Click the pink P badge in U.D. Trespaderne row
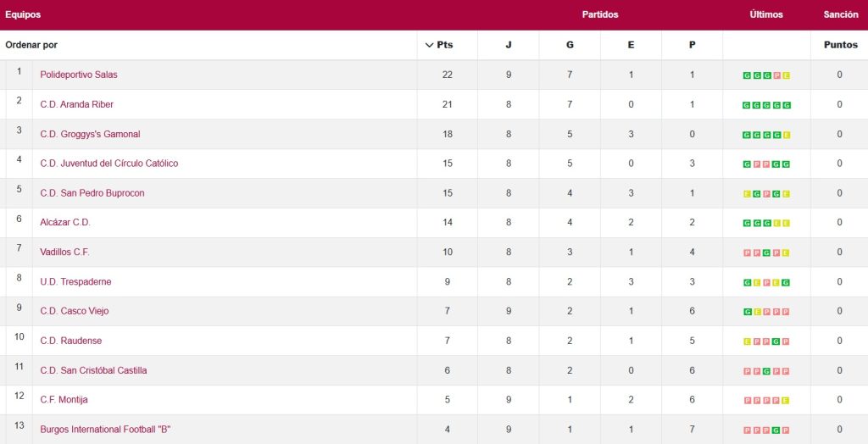Viewport: 868px width, 444px height. tap(766, 282)
